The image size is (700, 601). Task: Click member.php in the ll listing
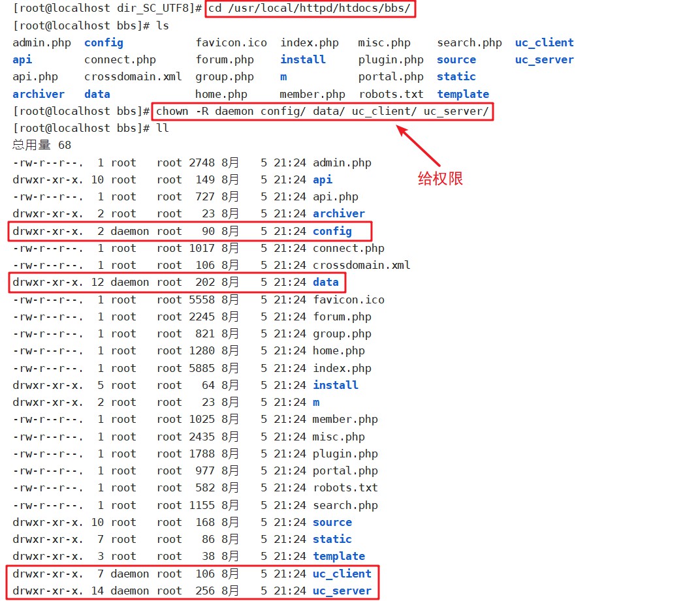tap(345, 420)
